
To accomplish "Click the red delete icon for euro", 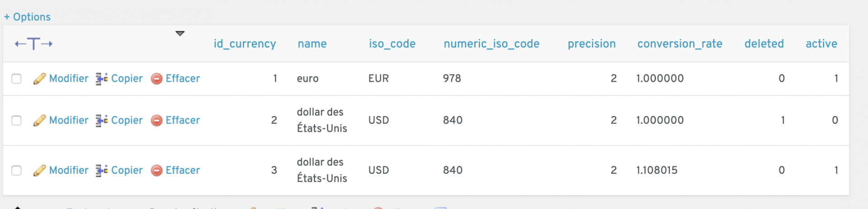I will coord(156,79).
